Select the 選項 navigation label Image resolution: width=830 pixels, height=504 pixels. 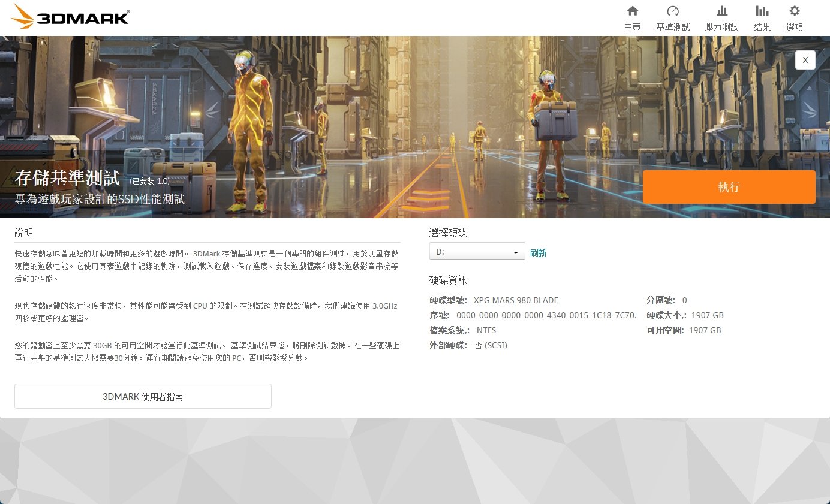pyautogui.click(x=795, y=27)
